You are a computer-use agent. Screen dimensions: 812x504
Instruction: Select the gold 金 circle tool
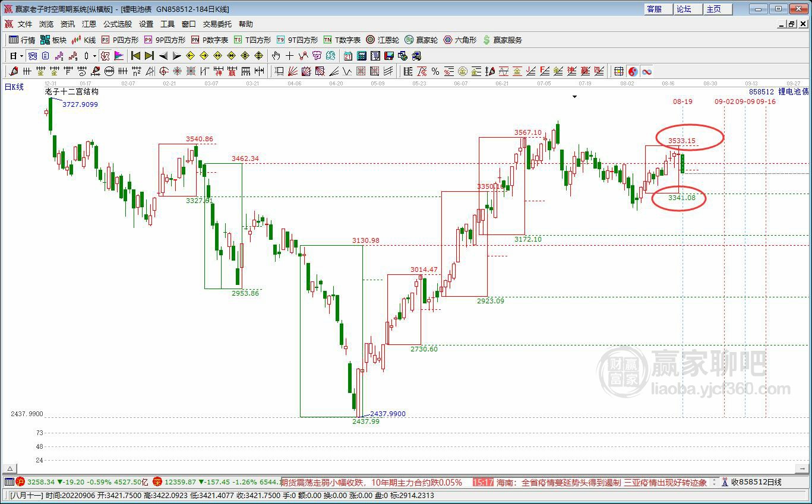[x=462, y=71]
